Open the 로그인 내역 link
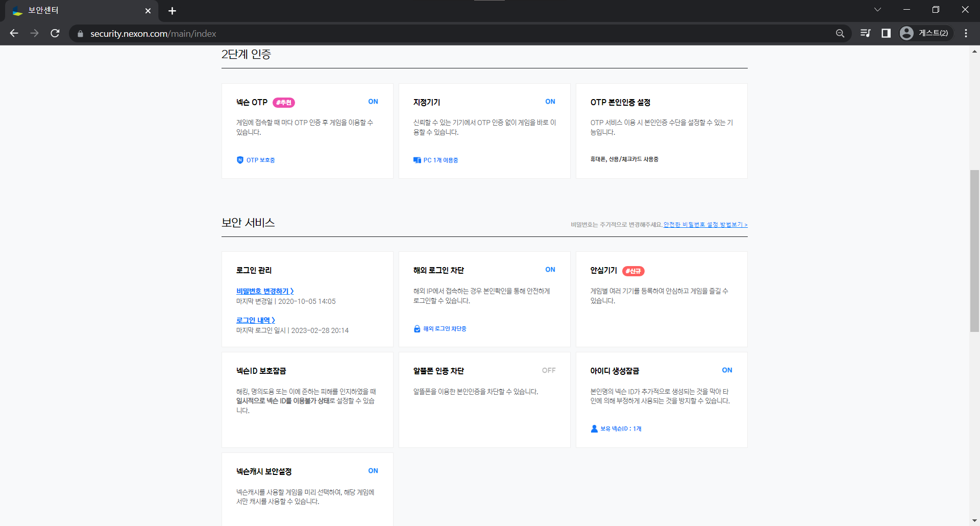Screen dimensions: 980x526 tap(256, 320)
